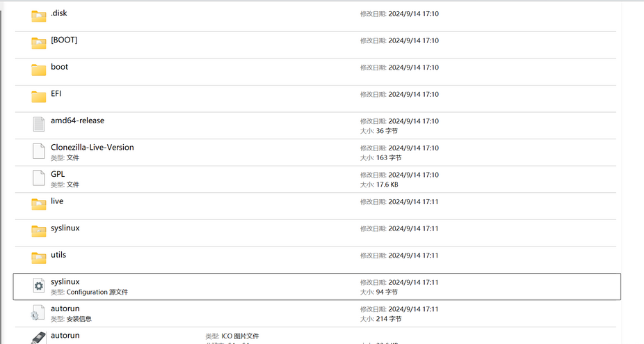Select the amd64-release text file icon

(39, 124)
